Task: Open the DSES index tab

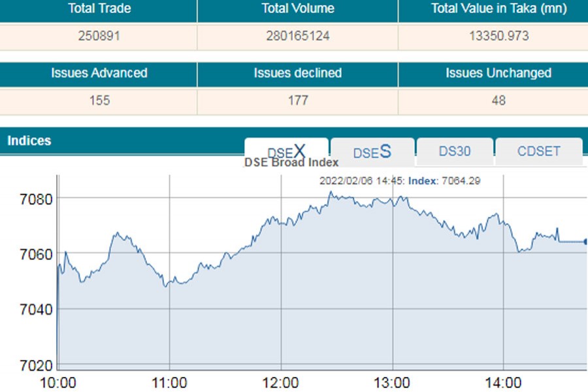Action: coord(372,152)
